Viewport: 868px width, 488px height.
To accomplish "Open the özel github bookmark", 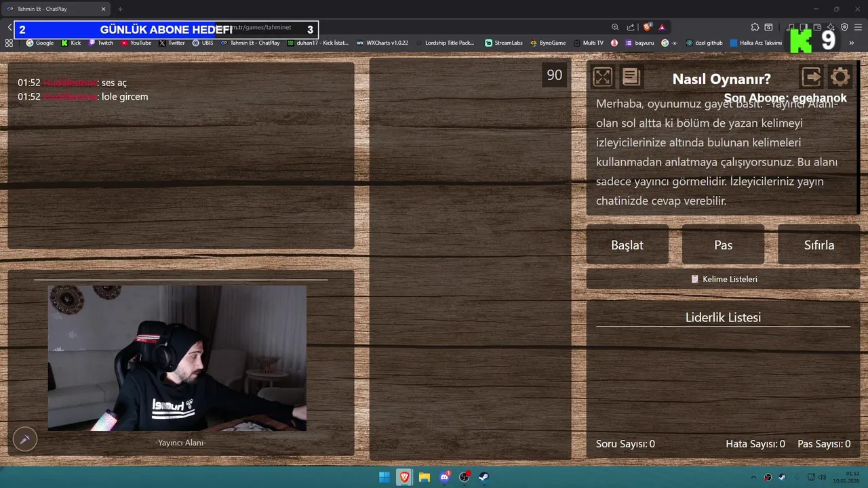I will pyautogui.click(x=704, y=43).
